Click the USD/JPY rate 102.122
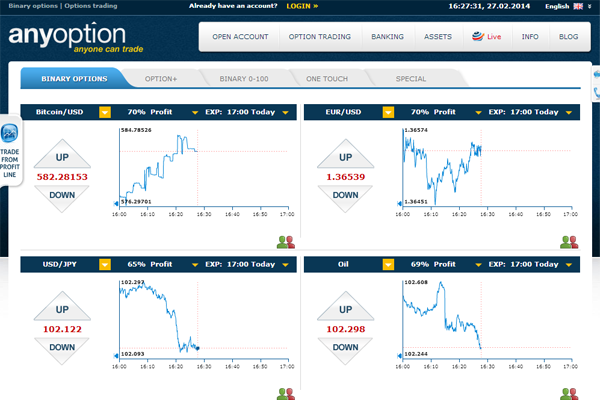Viewport: 600px width, 400px height. (62, 329)
